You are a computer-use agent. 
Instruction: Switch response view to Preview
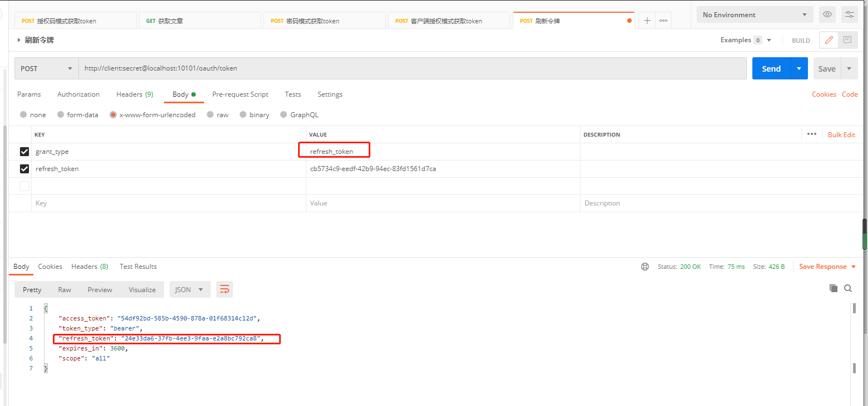[x=100, y=289]
